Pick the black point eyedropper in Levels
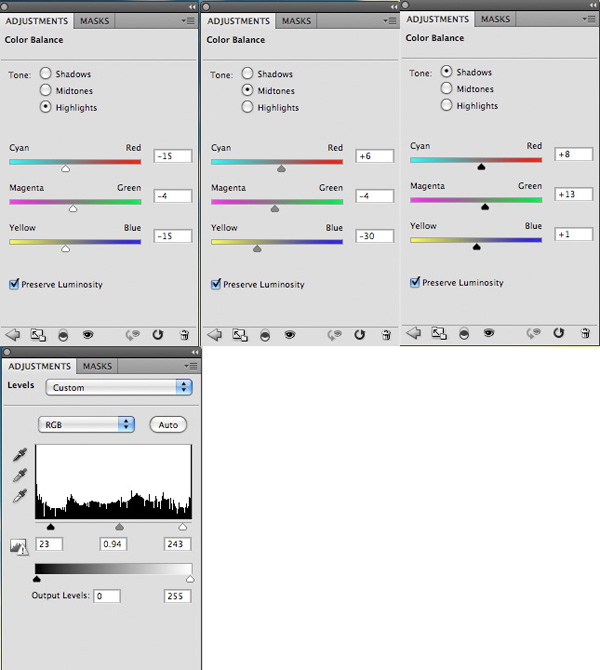The height and width of the screenshot is (670, 600). [20, 455]
